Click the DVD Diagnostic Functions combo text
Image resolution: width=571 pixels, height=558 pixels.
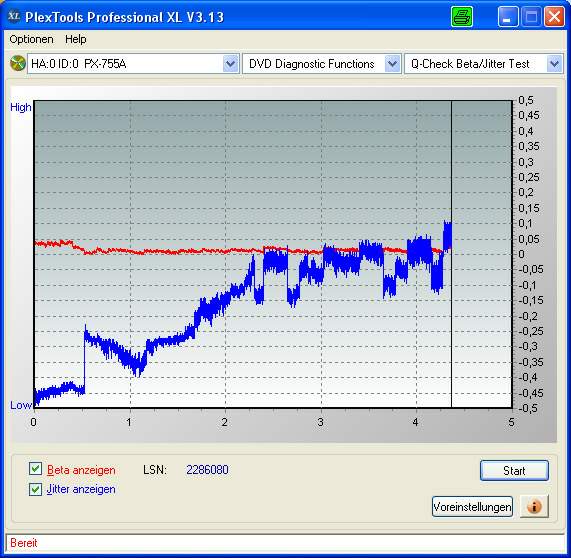(x=312, y=64)
